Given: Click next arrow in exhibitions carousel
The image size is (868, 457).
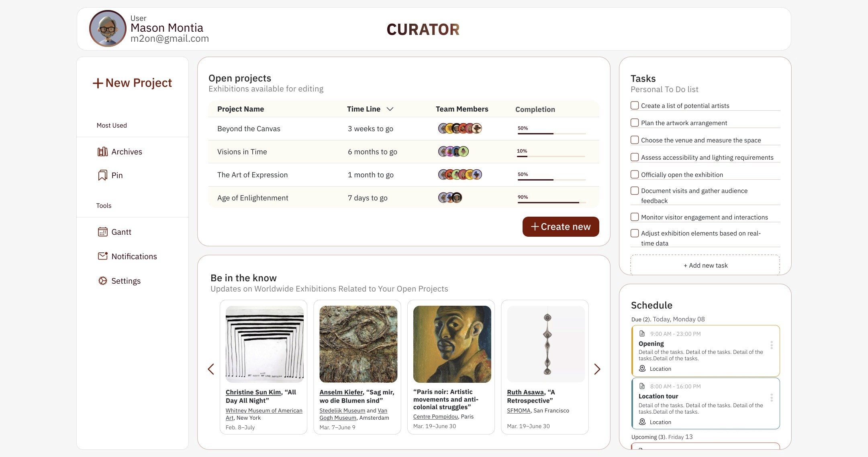Looking at the screenshot, I should point(597,369).
